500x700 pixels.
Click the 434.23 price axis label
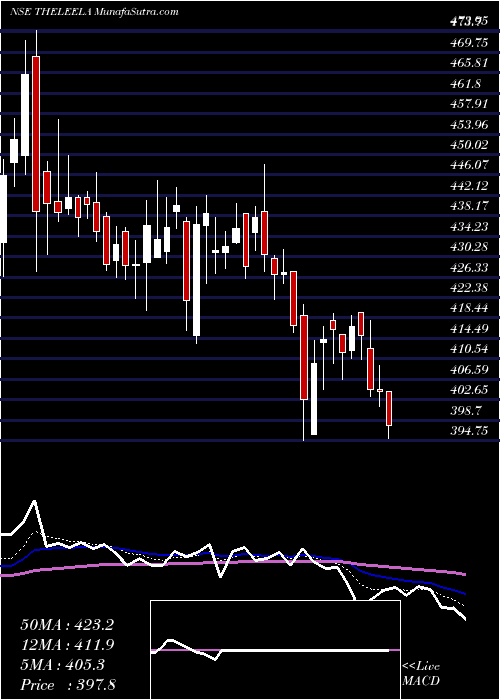pyautogui.click(x=468, y=227)
